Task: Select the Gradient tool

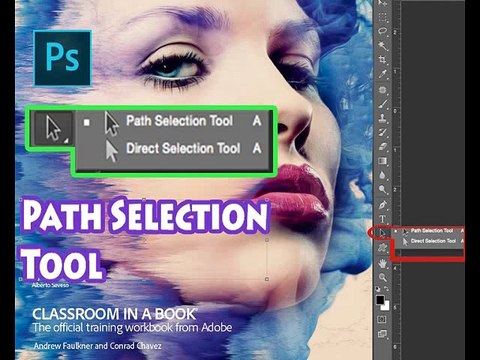Action: tap(383, 161)
